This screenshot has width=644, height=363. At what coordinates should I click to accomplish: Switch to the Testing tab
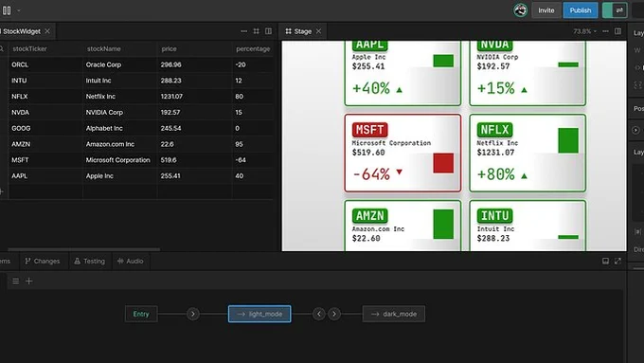click(89, 261)
